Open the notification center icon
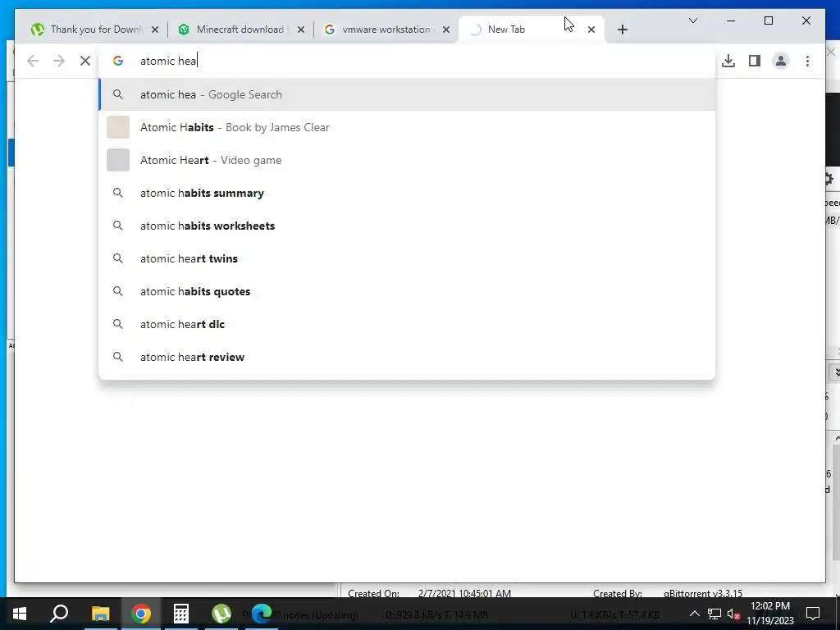Viewport: 840px width, 630px height. click(x=813, y=614)
